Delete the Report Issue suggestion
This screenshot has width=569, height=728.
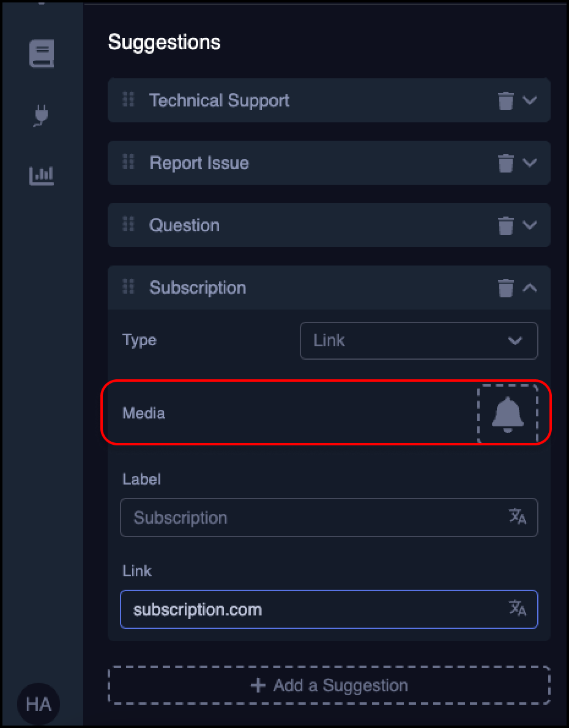click(505, 163)
